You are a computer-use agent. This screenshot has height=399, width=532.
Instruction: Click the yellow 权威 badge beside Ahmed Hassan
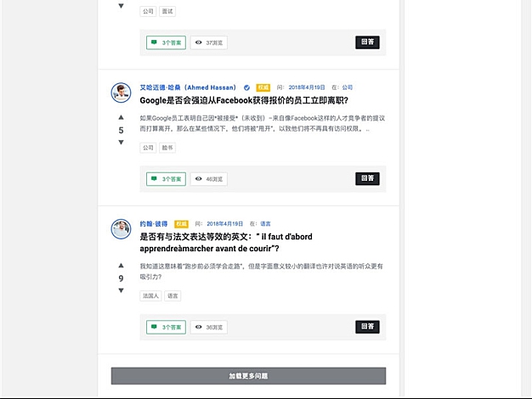point(263,87)
